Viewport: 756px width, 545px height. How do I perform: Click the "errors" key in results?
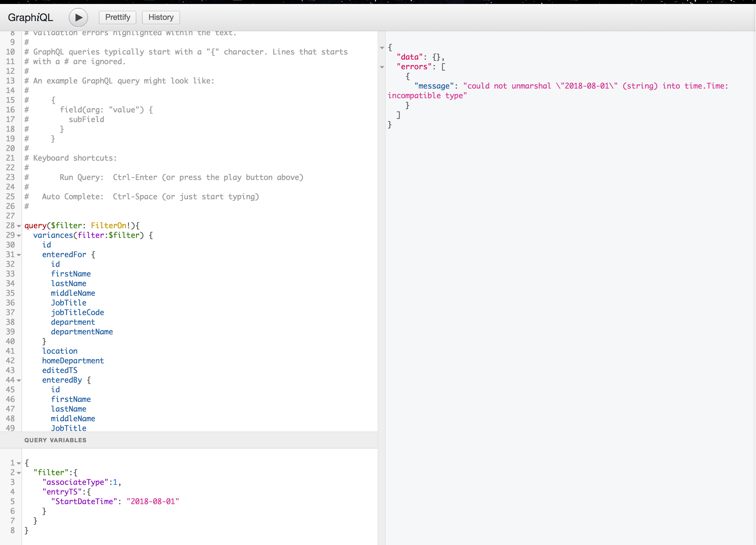(414, 67)
